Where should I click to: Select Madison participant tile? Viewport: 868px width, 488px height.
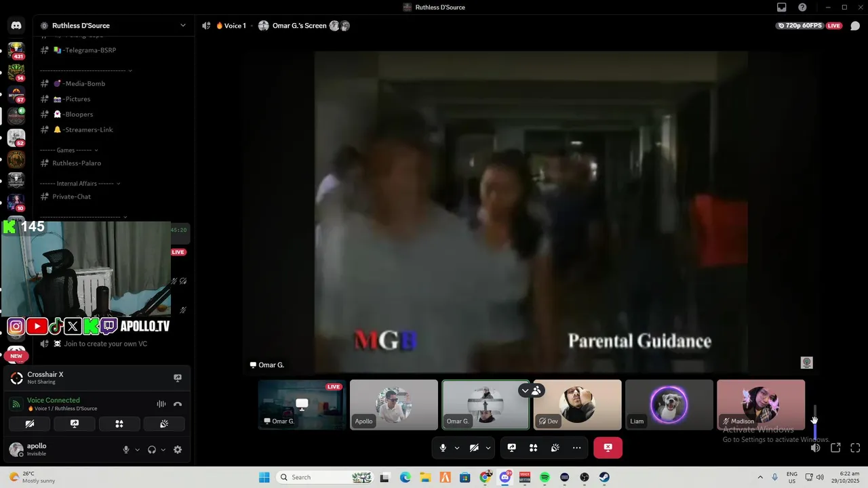[x=761, y=405]
